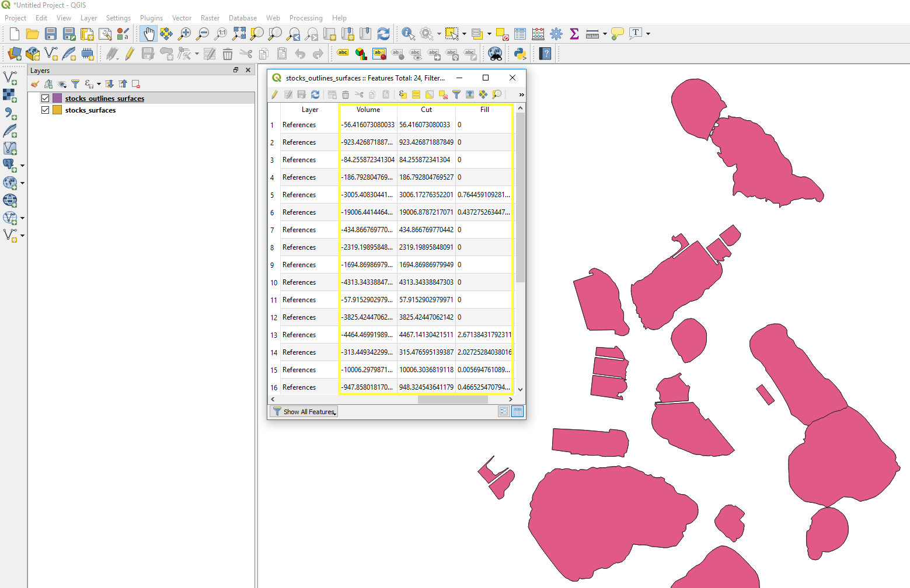This screenshot has height=588, width=910.
Task: Open text annotation dropdown arrow
Action: tap(648, 34)
